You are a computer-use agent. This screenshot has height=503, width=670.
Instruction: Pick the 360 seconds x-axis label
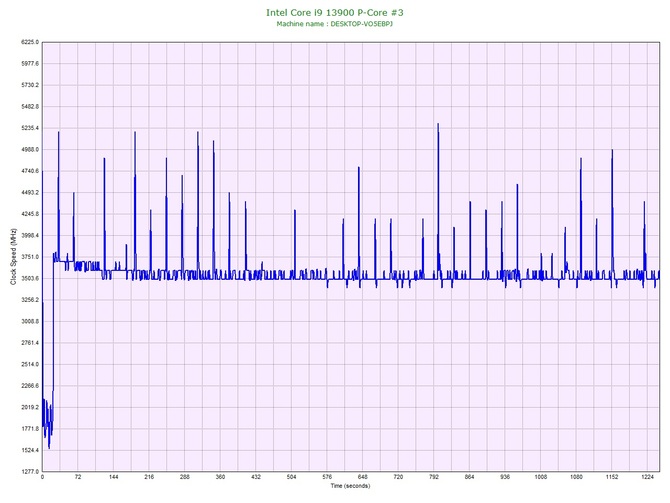coord(220,477)
